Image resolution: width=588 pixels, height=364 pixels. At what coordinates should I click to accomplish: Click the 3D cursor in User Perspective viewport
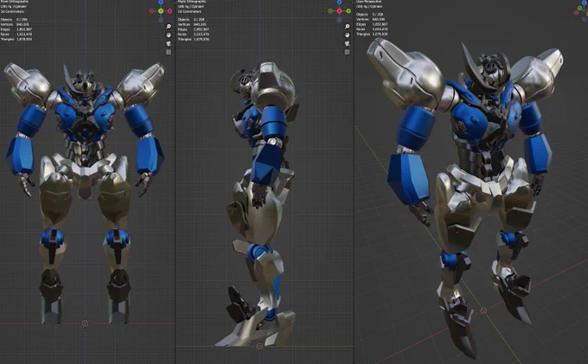point(483,310)
